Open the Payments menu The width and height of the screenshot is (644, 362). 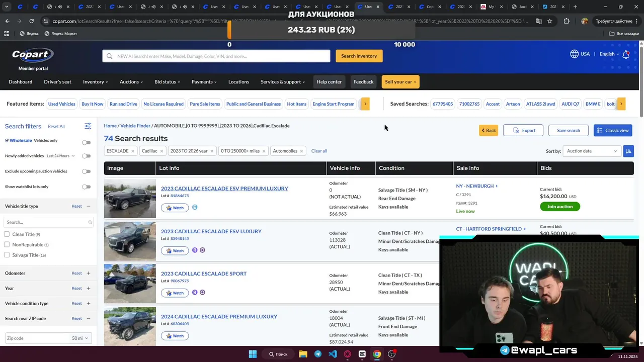[204, 81]
